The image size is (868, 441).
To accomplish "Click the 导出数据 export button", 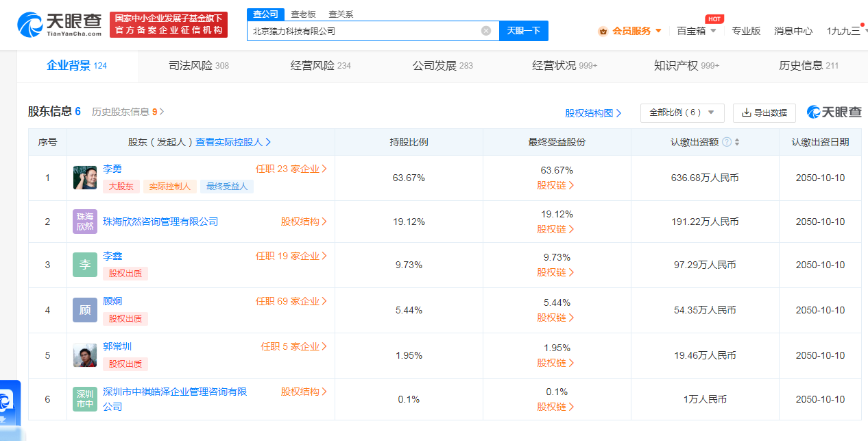I will point(764,112).
